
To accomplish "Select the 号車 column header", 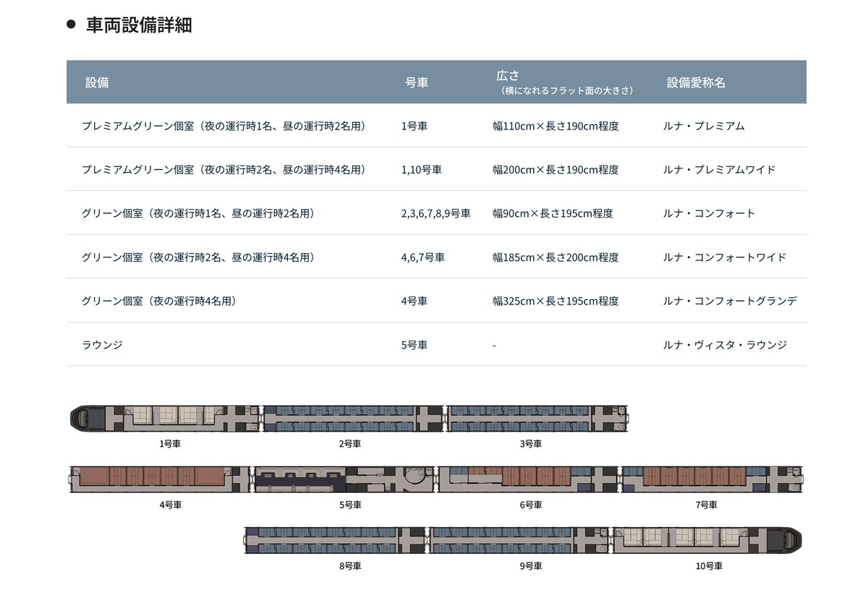I will click(x=417, y=82).
